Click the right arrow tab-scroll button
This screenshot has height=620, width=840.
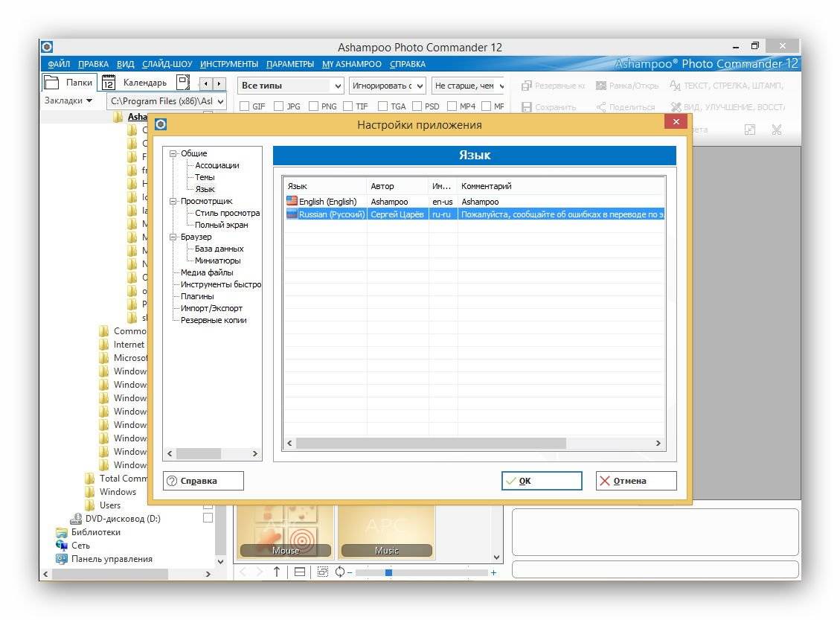coord(219,83)
